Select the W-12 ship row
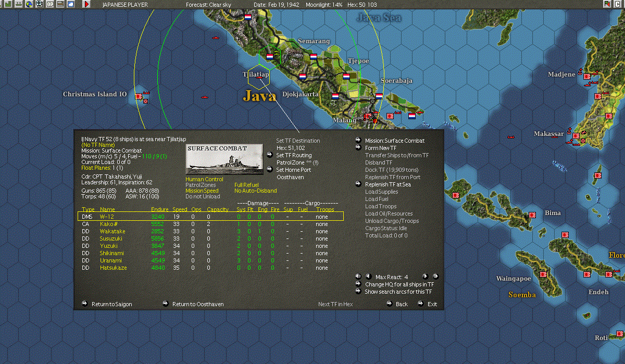Viewport: 625px width, 364px height. pos(211,216)
